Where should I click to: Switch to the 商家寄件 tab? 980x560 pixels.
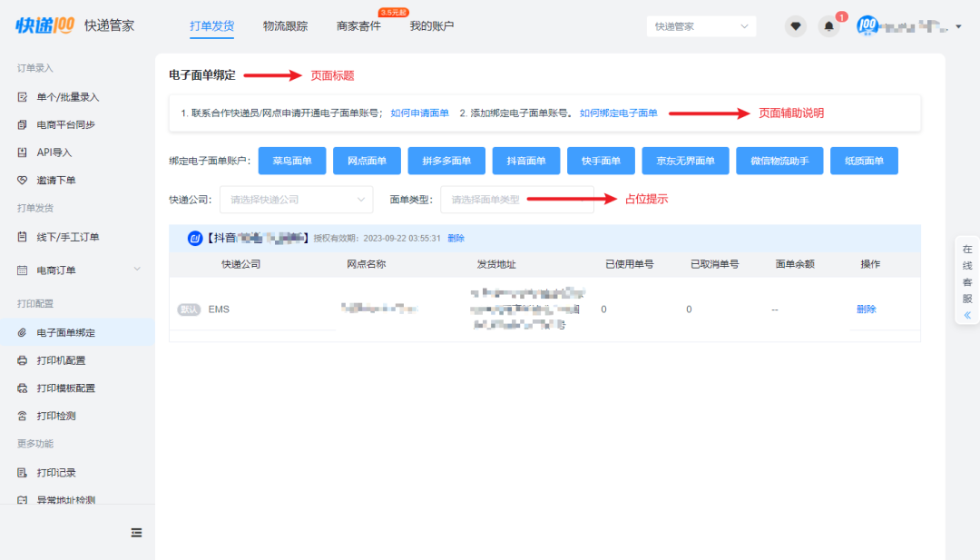click(x=358, y=25)
